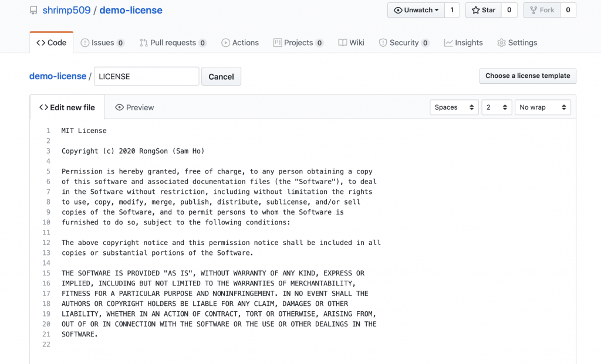Image resolution: width=601 pixels, height=364 pixels.
Task: Open the Issues tab
Action: click(x=102, y=42)
